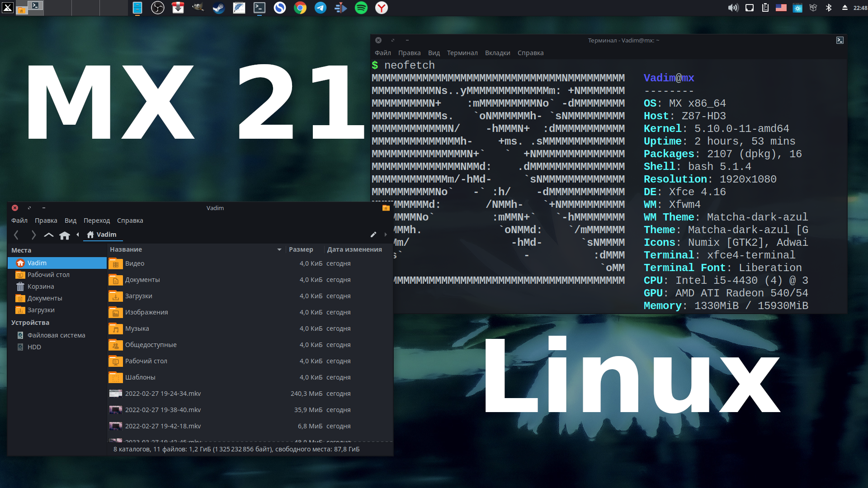Screen dimensions: 868x488
Task: Select file 2022-02-27 19-24-34.mkv
Action: [x=250, y=394]
